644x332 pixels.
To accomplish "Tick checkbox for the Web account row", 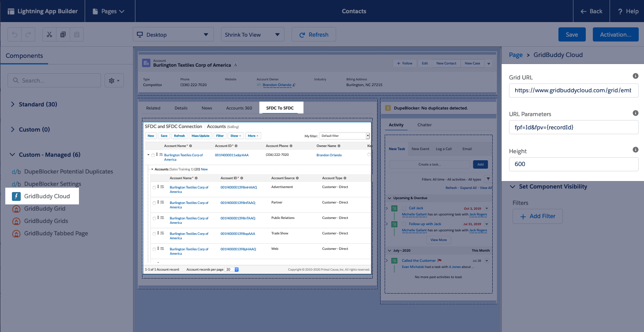I will point(154,249).
